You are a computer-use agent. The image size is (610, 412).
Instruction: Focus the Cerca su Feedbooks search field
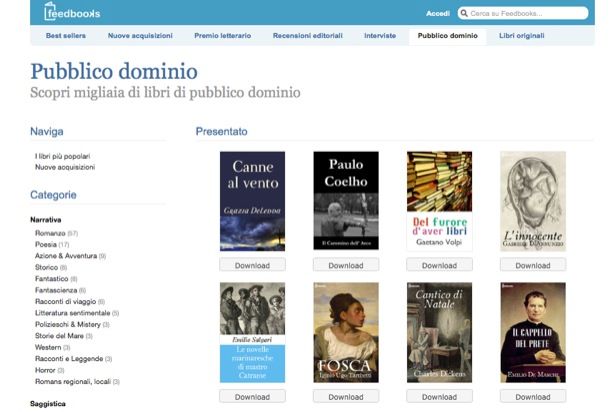point(523,13)
